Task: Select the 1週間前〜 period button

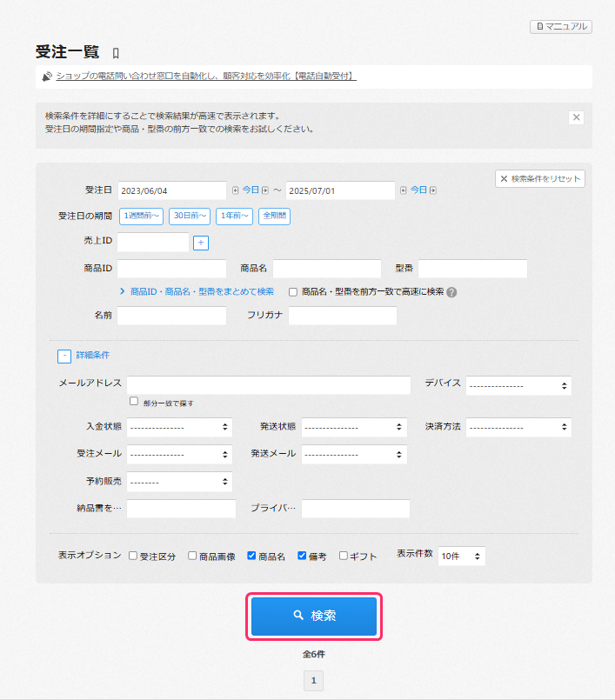Action: coord(141,216)
